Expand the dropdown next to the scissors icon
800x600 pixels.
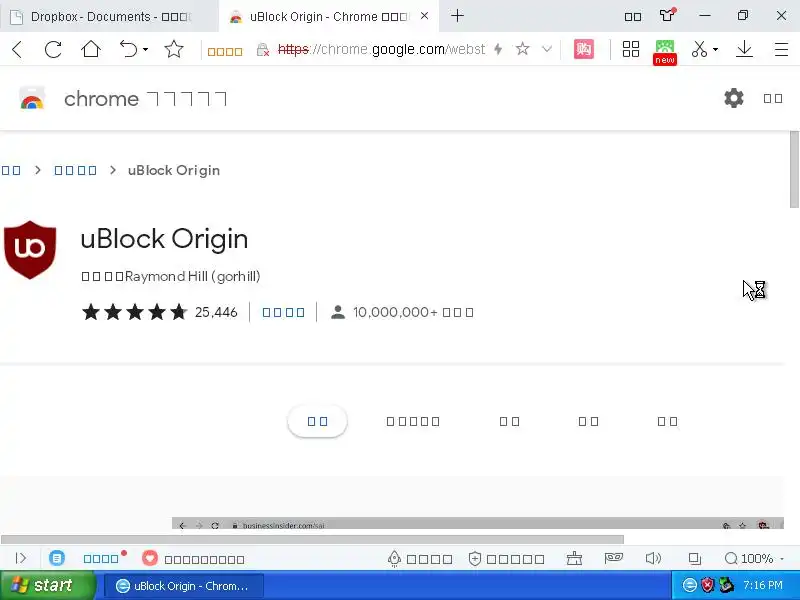click(715, 49)
